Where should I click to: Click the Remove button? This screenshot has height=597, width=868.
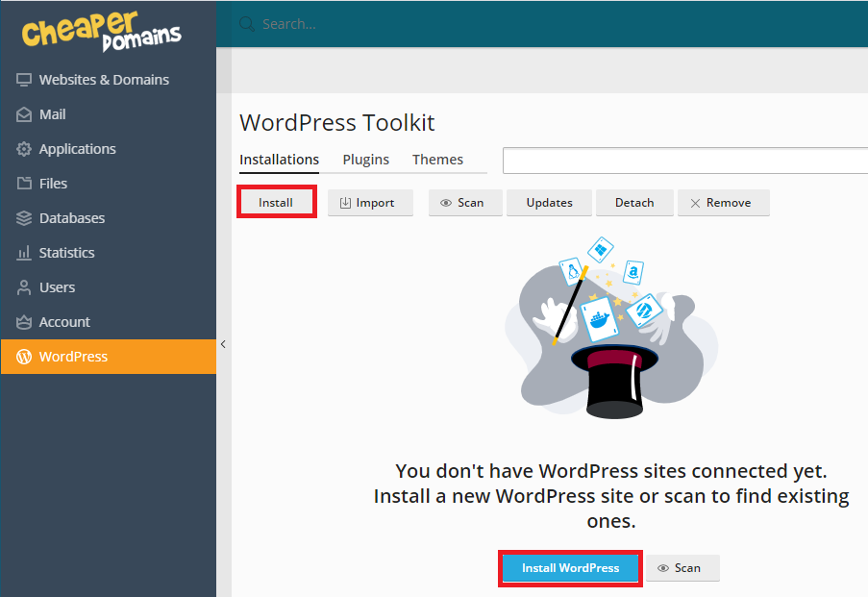(x=724, y=203)
